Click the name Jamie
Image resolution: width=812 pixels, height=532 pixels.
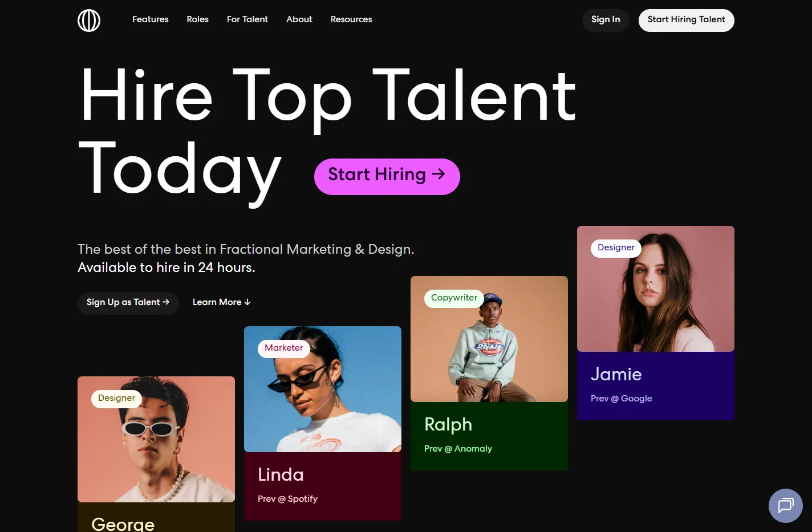click(x=616, y=374)
